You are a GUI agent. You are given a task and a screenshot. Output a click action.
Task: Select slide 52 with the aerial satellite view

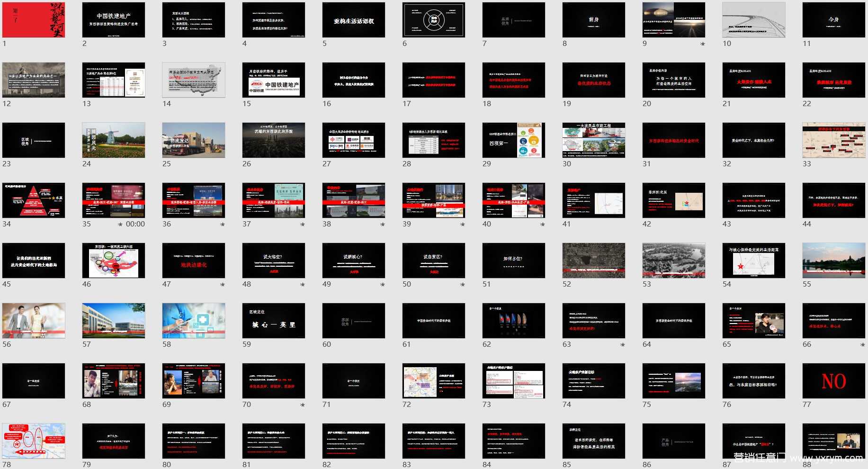[x=594, y=261]
